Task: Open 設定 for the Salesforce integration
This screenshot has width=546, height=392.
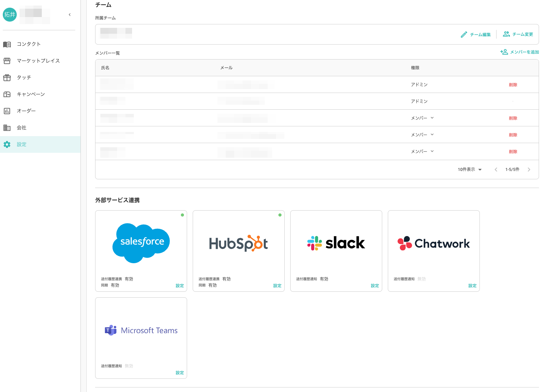Action: pos(180,286)
